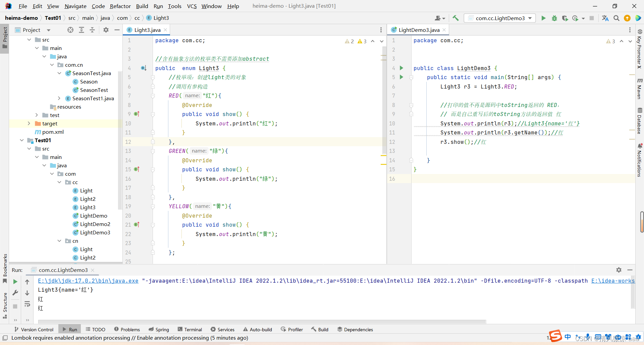The width and height of the screenshot is (644, 345).
Task: Open the Database side panel
Action: (x=640, y=121)
